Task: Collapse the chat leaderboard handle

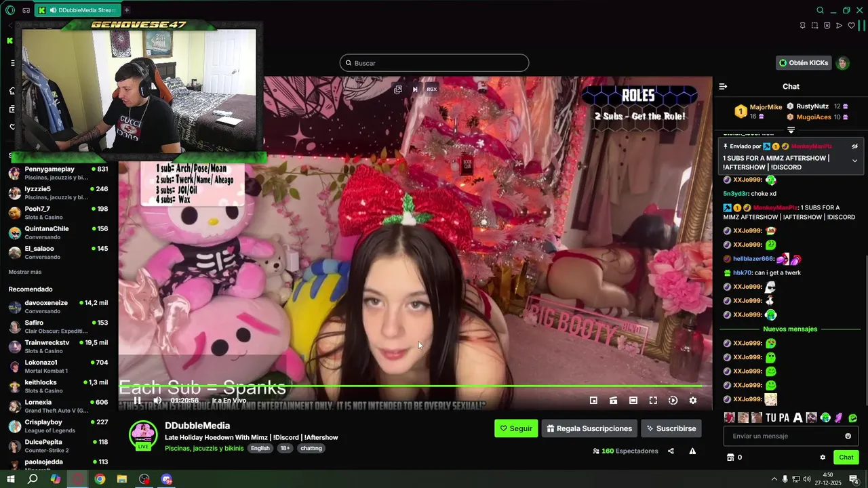Action: coord(791,129)
